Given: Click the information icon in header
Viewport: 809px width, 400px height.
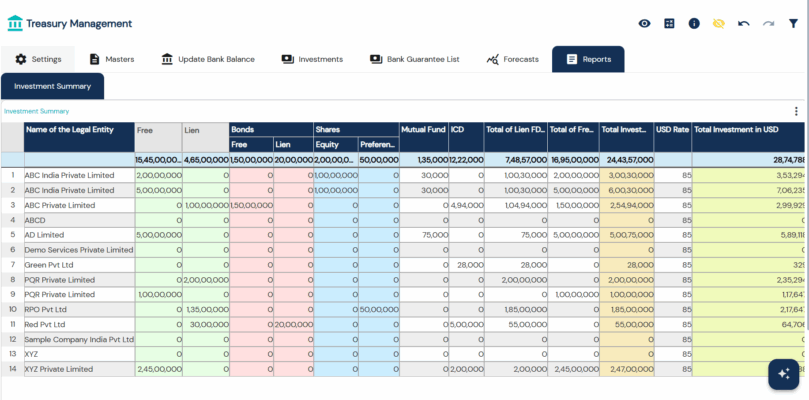Looking at the screenshot, I should click(x=694, y=23).
